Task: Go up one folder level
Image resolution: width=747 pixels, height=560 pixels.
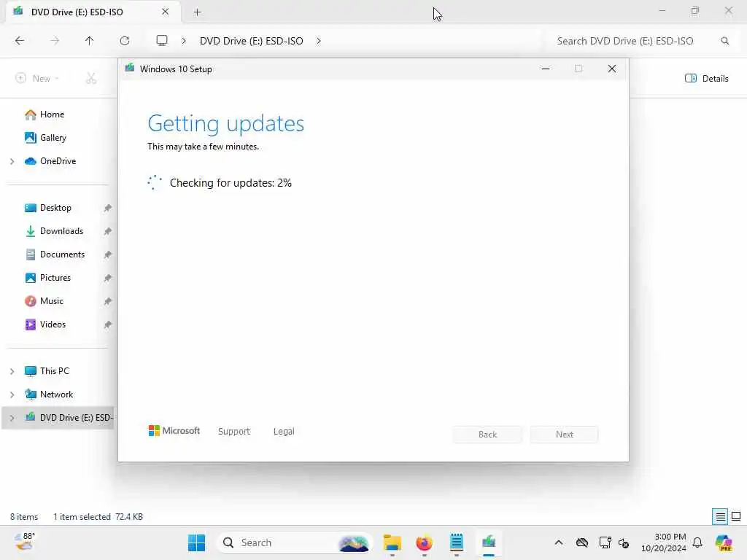Action: 89,41
